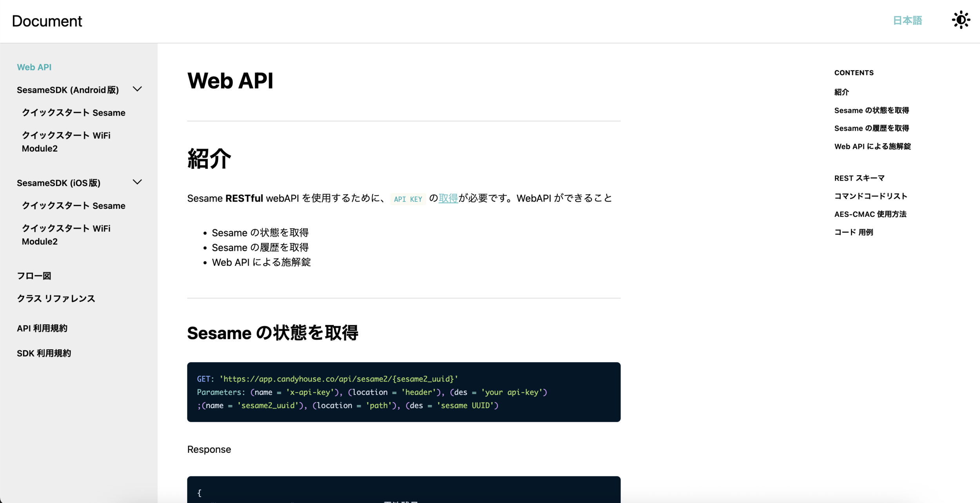The width and height of the screenshot is (980, 503).
Task: Open the Web API sidebar item
Action: point(34,67)
